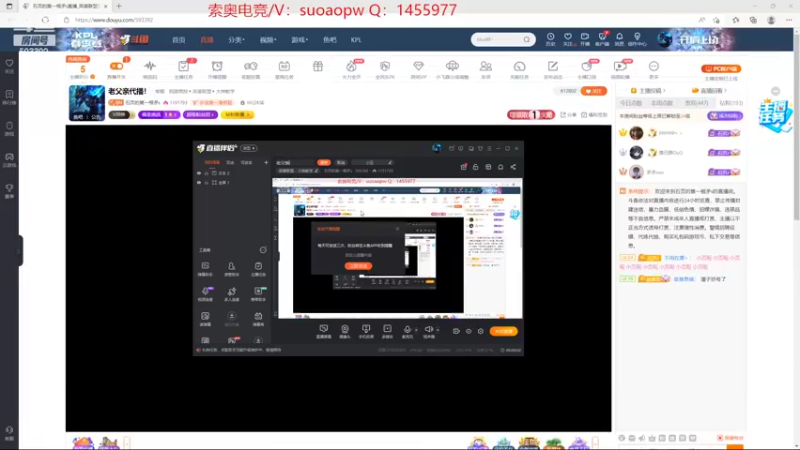Open the version dropdown pill beside streaming app logo

pyautogui.click(x=249, y=148)
